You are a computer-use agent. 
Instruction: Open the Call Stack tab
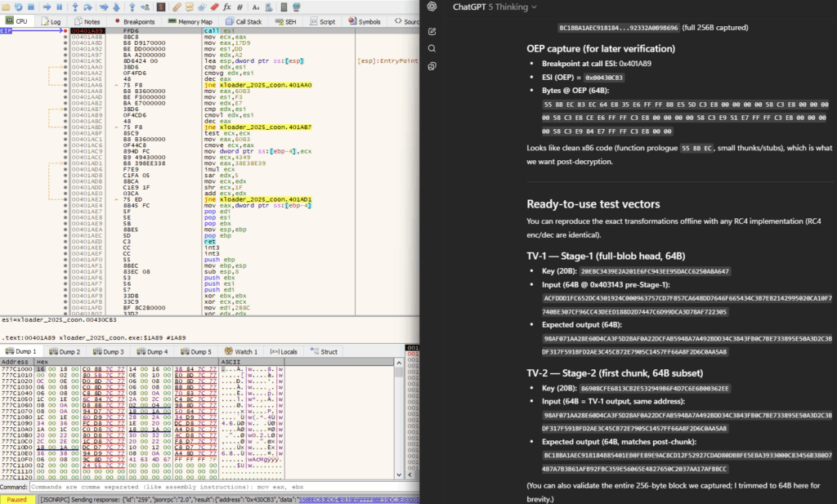point(244,21)
